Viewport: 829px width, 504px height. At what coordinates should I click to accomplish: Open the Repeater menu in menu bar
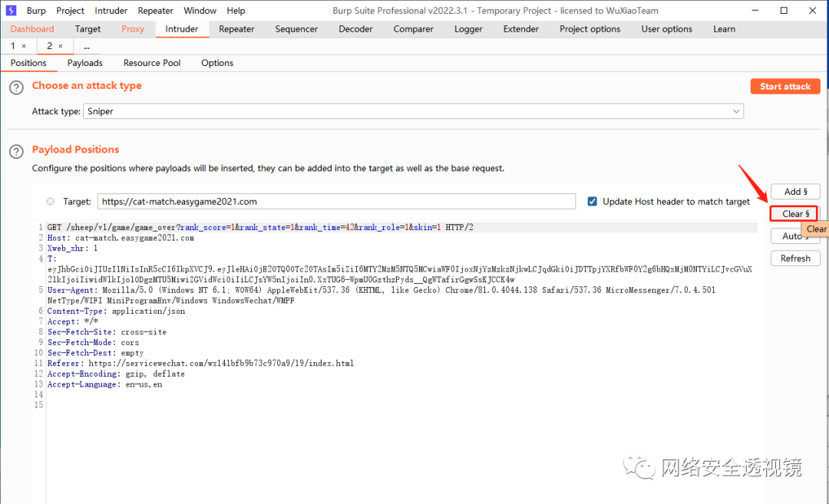[155, 11]
